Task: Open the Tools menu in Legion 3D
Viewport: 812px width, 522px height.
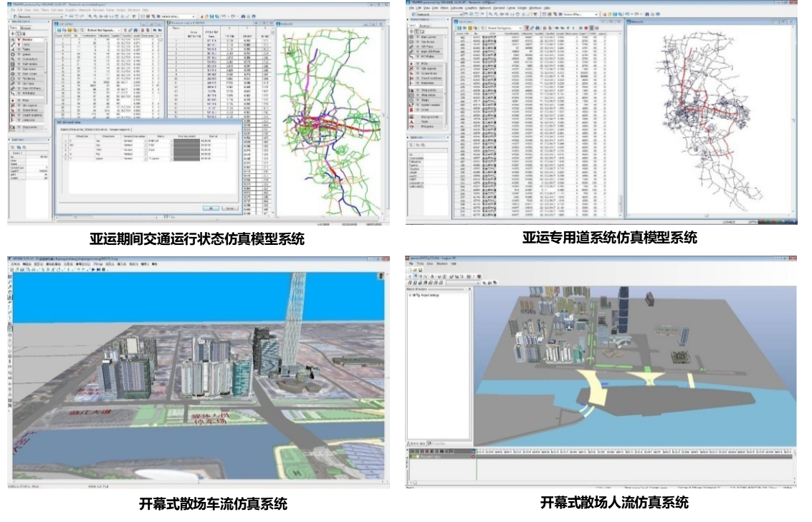Action: 421,264
